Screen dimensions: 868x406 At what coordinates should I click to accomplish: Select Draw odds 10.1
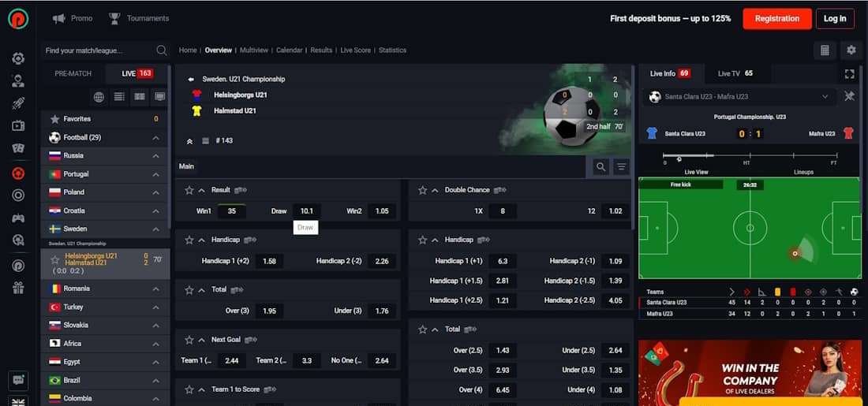pyautogui.click(x=307, y=210)
